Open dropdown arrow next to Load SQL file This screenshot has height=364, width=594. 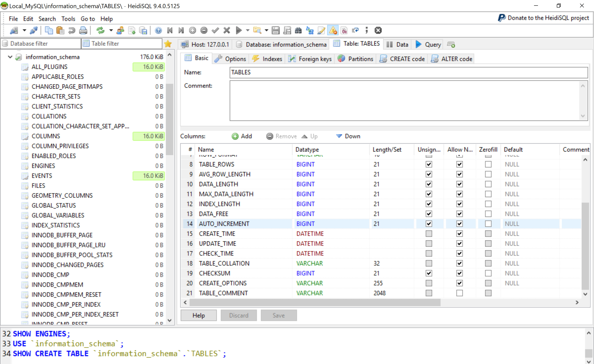(x=266, y=30)
